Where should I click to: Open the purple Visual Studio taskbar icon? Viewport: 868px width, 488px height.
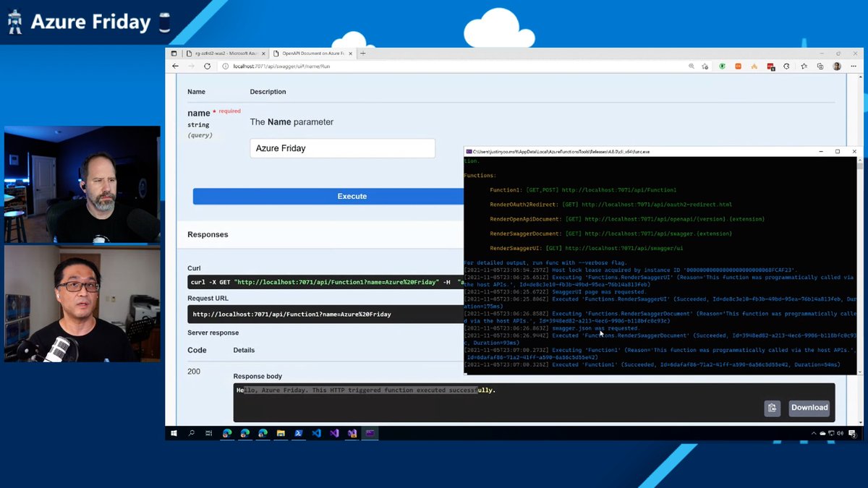334,433
